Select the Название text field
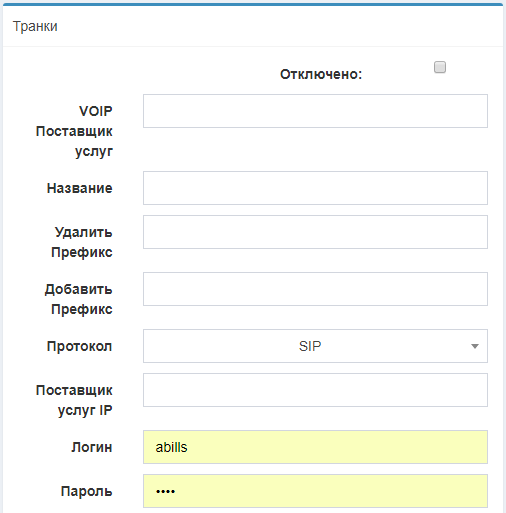The height and width of the screenshot is (513, 506). click(x=315, y=188)
